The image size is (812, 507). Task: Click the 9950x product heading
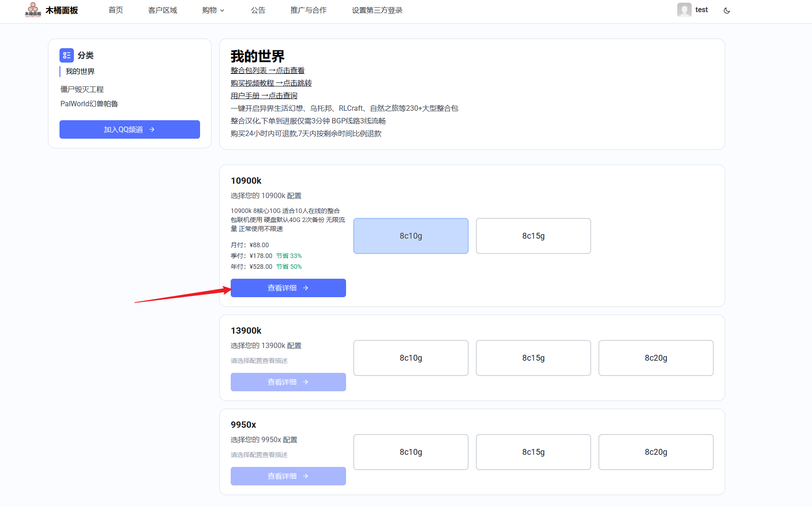pyautogui.click(x=243, y=425)
